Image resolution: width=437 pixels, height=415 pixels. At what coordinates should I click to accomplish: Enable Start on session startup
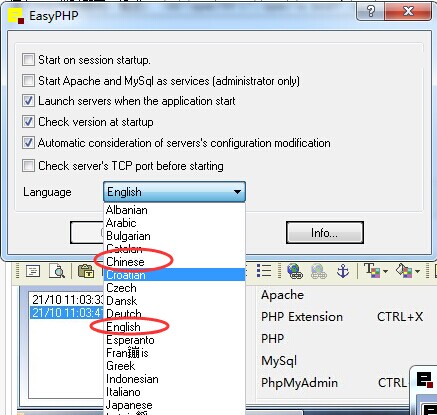[28, 60]
